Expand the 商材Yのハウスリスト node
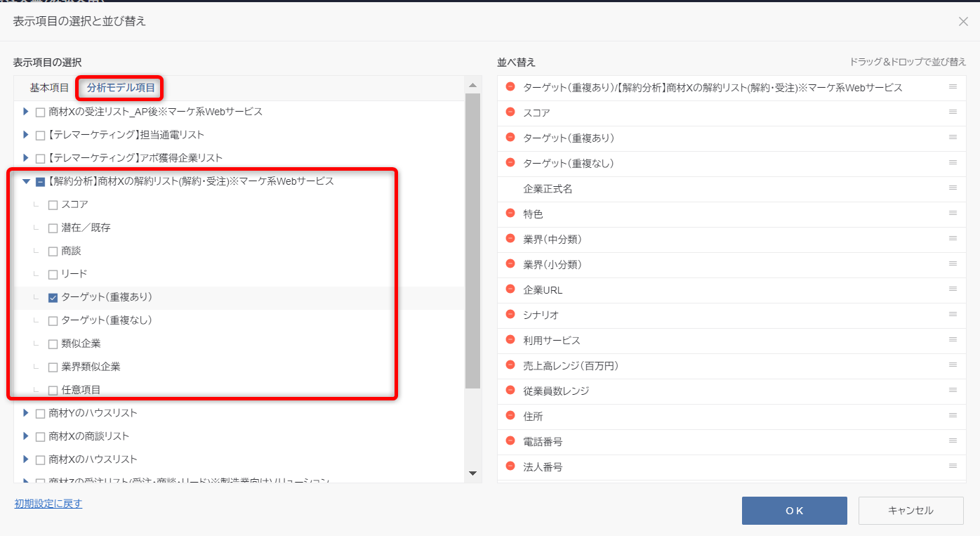The image size is (980, 536). [x=26, y=413]
